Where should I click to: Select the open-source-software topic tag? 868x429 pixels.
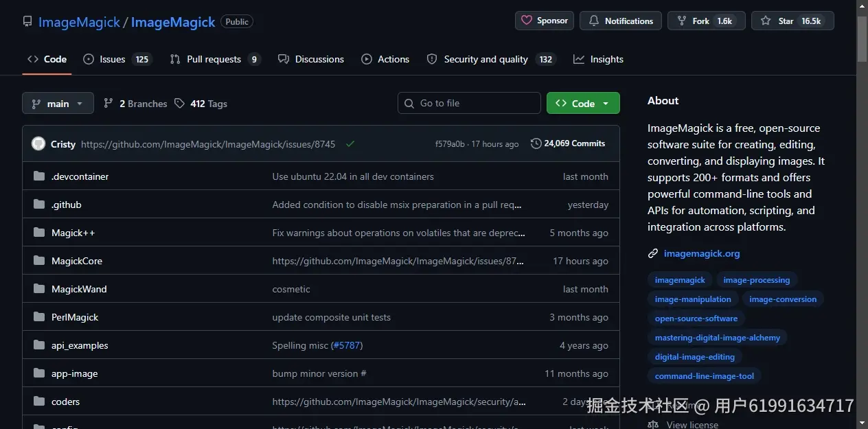[696, 318]
